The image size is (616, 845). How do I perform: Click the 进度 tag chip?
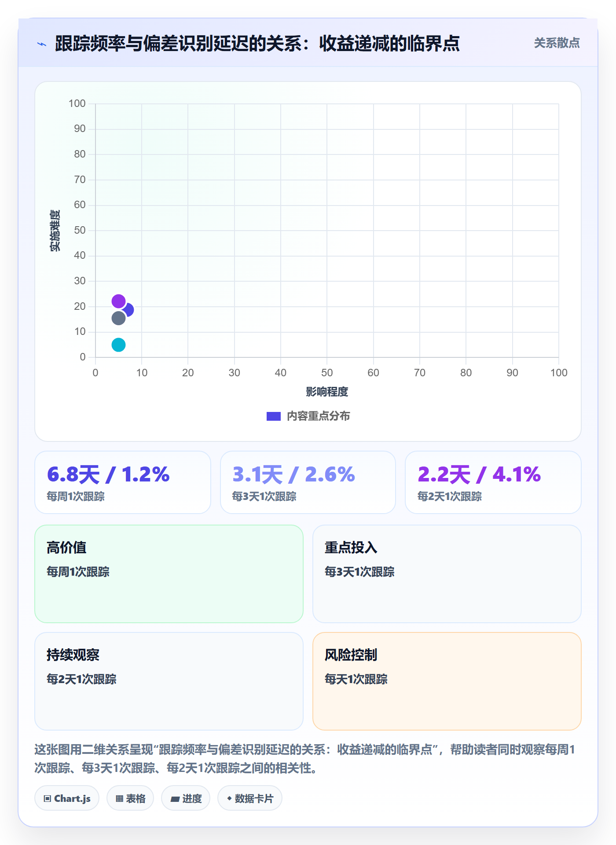[x=186, y=798]
